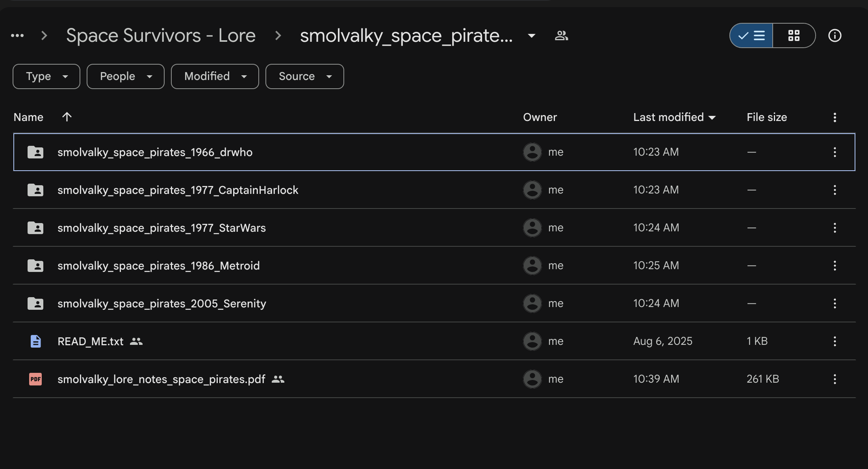Reverse sort direction using the Name arrow
The height and width of the screenshot is (469, 868).
click(x=67, y=117)
